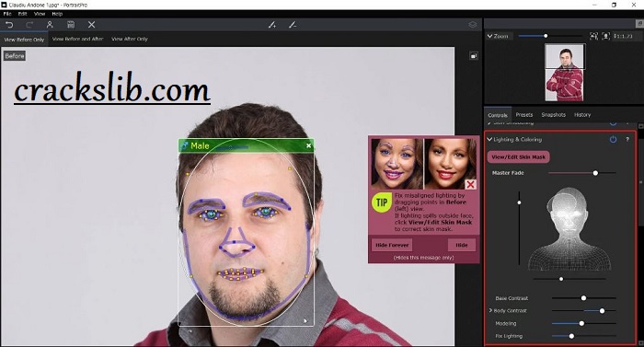Screen dimensions: 644x347
Task: Close the tip popup with red X
Action: coord(470,184)
